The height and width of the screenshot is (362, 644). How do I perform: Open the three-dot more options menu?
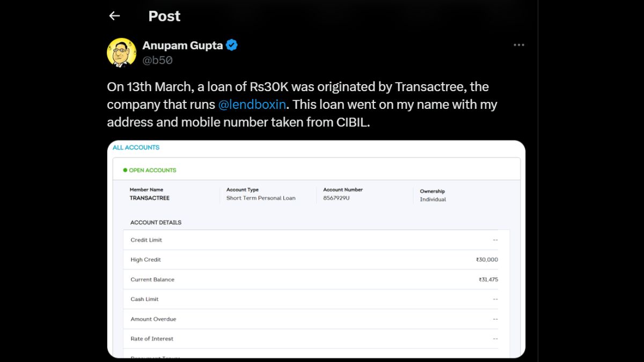[518, 46]
